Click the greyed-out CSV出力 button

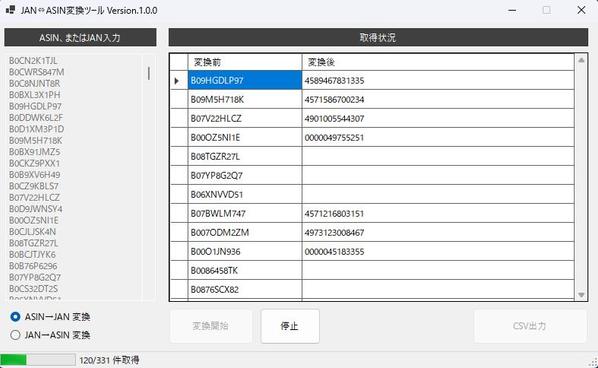[530, 326]
